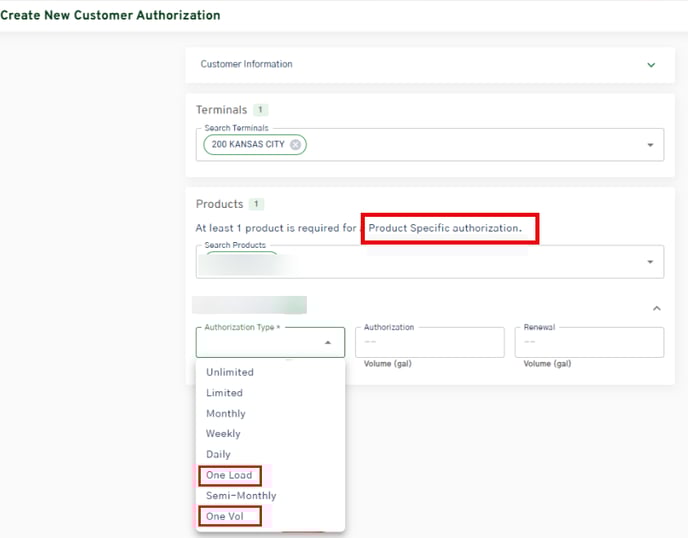Pick the Monthly option
Screen dimensions: 688x538
pos(225,413)
